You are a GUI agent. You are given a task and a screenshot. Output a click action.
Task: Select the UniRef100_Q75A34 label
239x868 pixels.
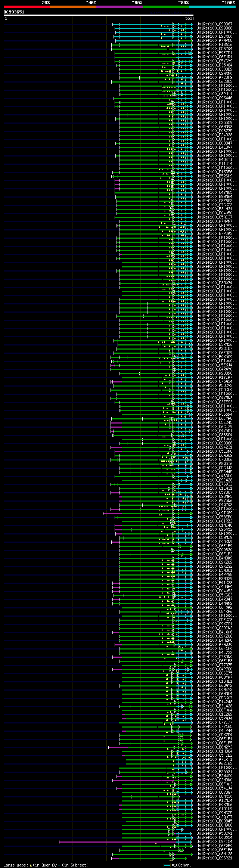coord(214,382)
